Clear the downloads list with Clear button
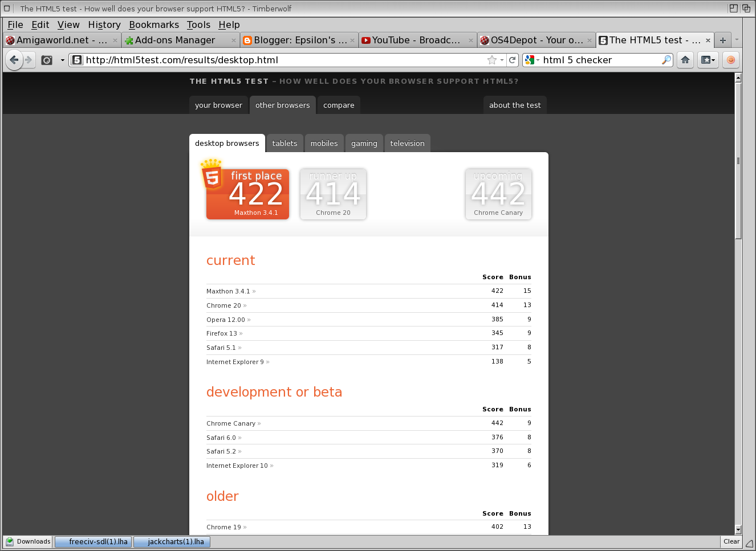Image resolution: width=756 pixels, height=551 pixels. coord(731,541)
